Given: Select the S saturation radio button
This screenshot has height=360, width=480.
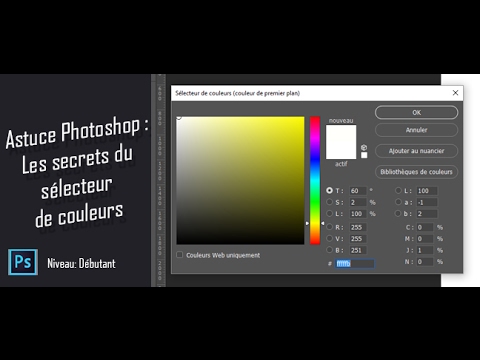Looking at the screenshot, I should (x=329, y=202).
